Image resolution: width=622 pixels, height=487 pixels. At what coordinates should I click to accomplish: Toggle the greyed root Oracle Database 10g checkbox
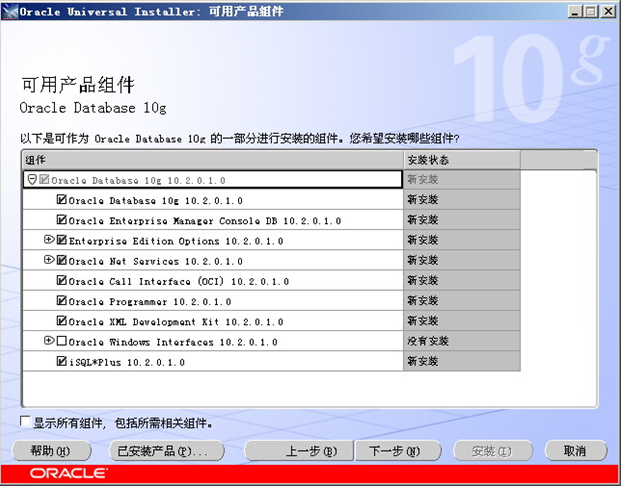(44, 180)
